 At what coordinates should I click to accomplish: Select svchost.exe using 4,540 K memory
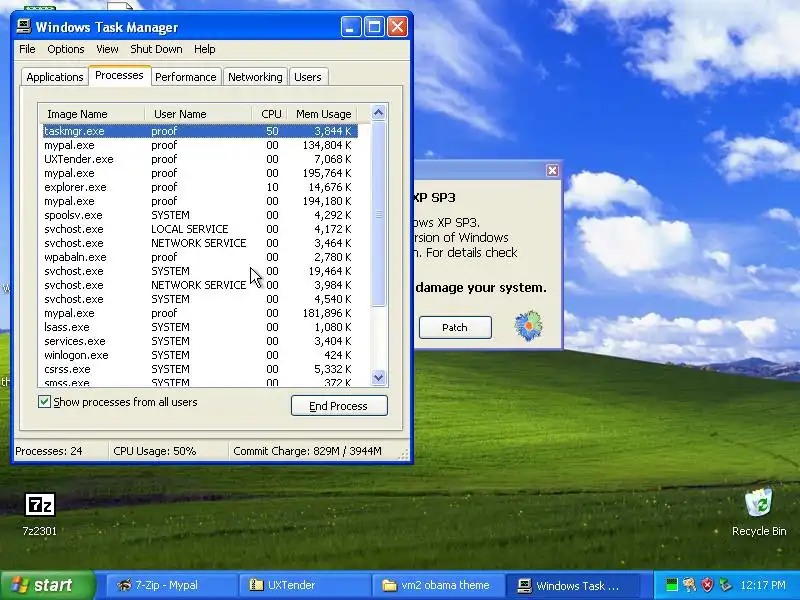pyautogui.click(x=200, y=299)
